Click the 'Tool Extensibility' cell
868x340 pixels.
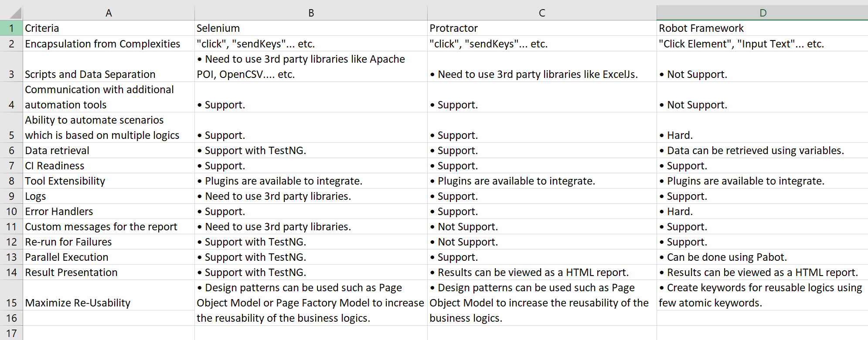109,181
